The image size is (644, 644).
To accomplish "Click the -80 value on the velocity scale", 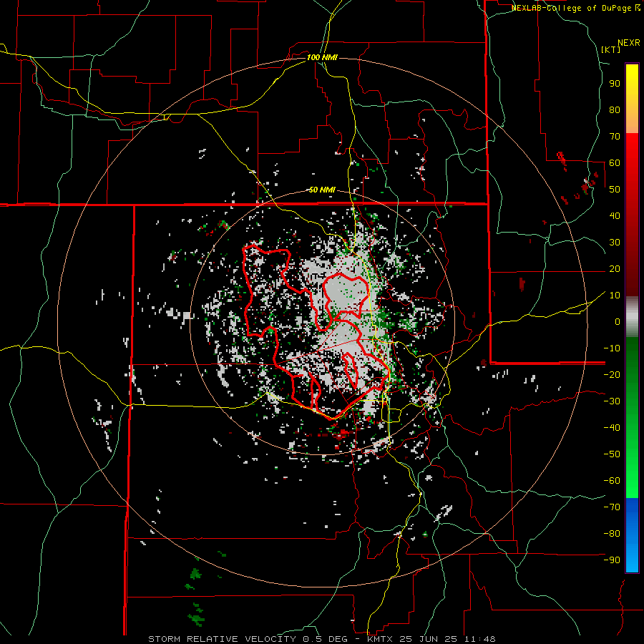I will point(612,534).
